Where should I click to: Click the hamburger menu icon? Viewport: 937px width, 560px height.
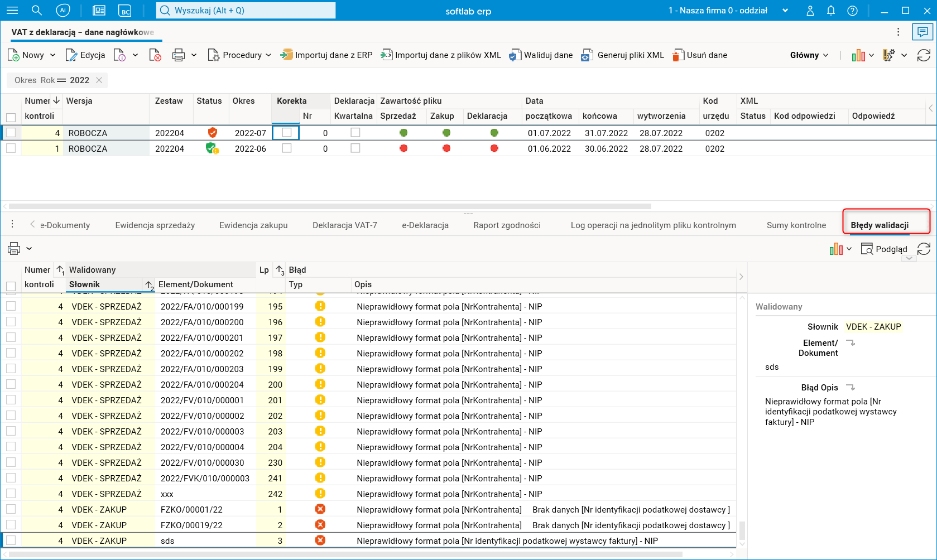click(x=12, y=11)
